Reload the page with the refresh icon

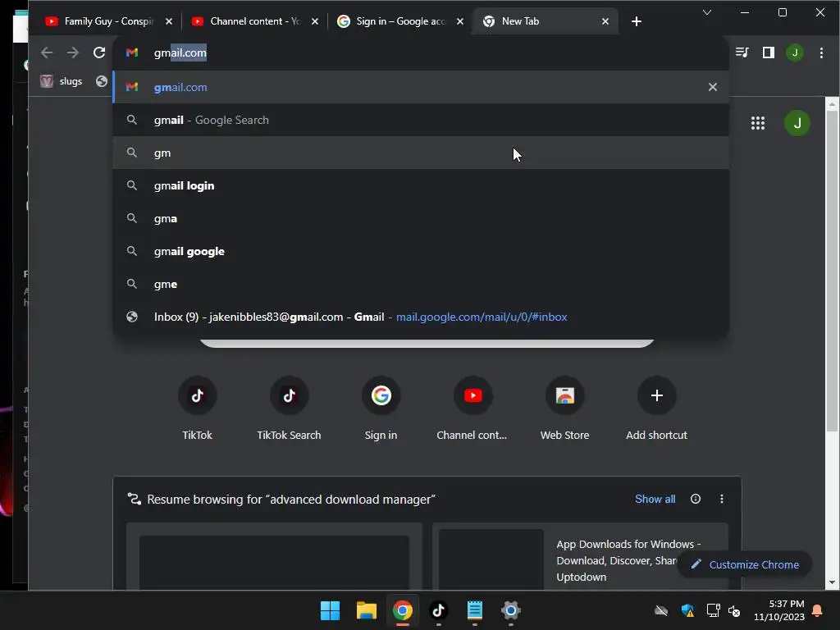click(x=99, y=52)
